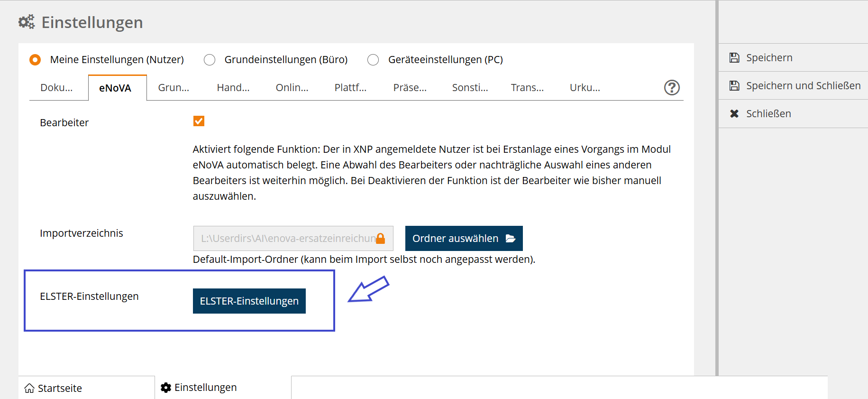
Task: Select Grundeinstellungen (Büro) radio button
Action: tap(210, 60)
